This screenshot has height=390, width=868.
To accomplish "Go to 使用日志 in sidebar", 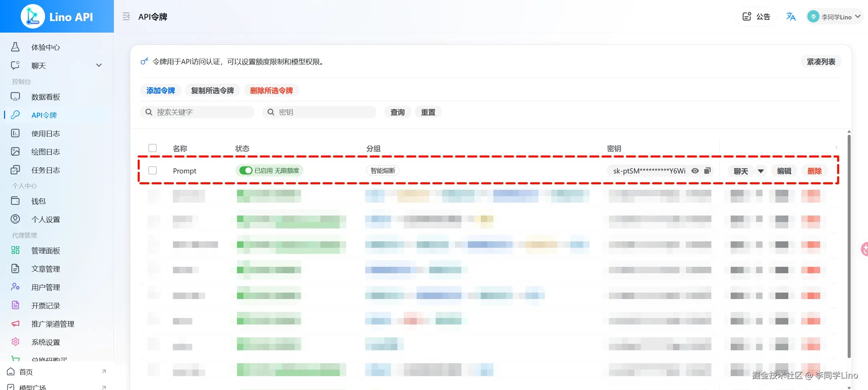I will (x=45, y=133).
